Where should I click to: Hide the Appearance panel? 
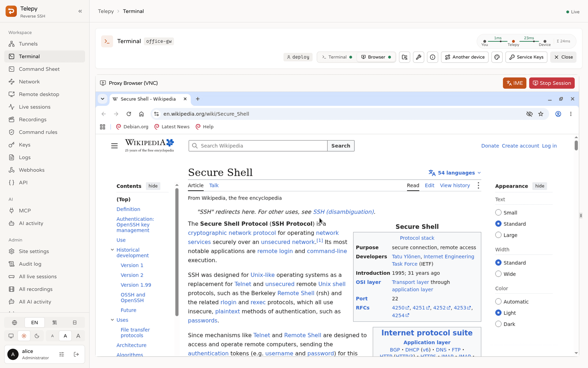coord(540,186)
